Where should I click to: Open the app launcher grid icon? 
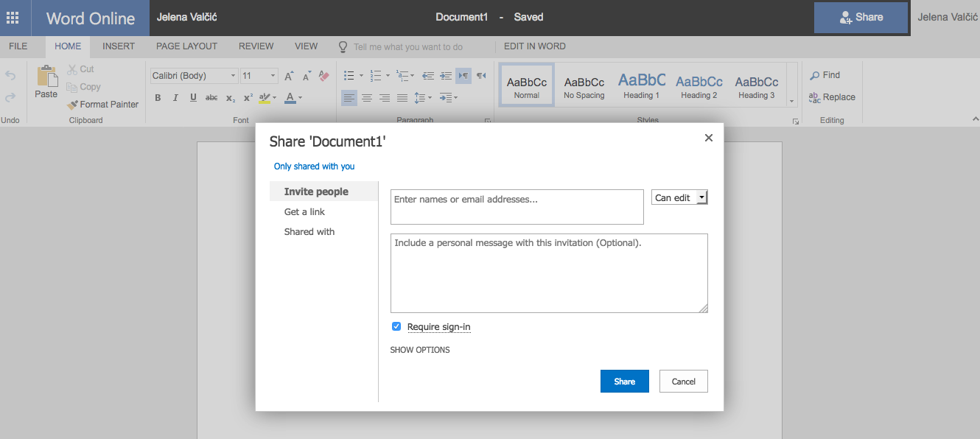(x=13, y=18)
